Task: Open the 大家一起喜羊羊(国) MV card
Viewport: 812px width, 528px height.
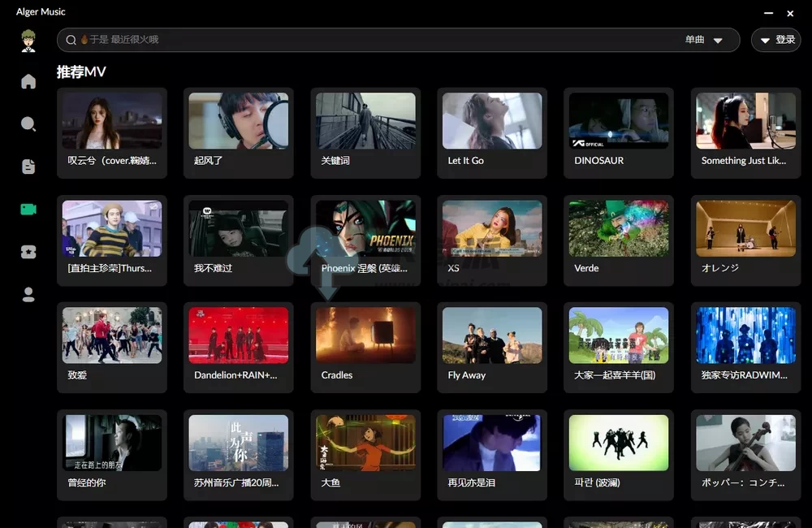Action: point(618,347)
